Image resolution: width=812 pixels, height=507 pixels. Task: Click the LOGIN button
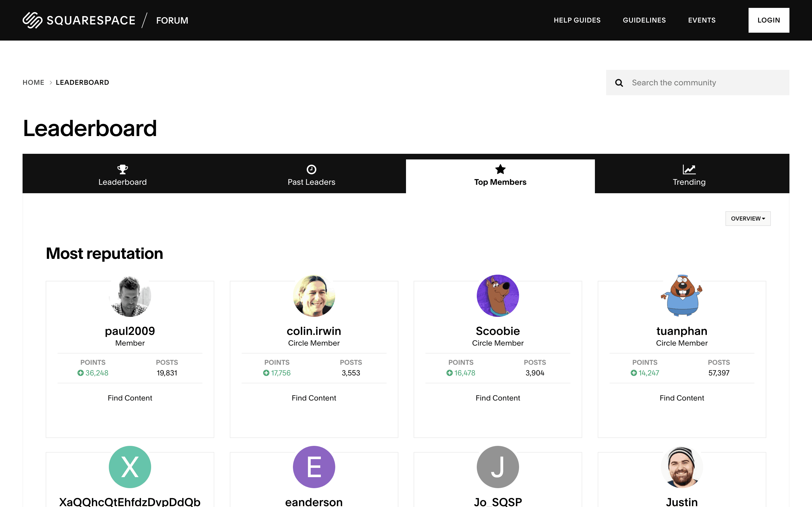click(769, 20)
